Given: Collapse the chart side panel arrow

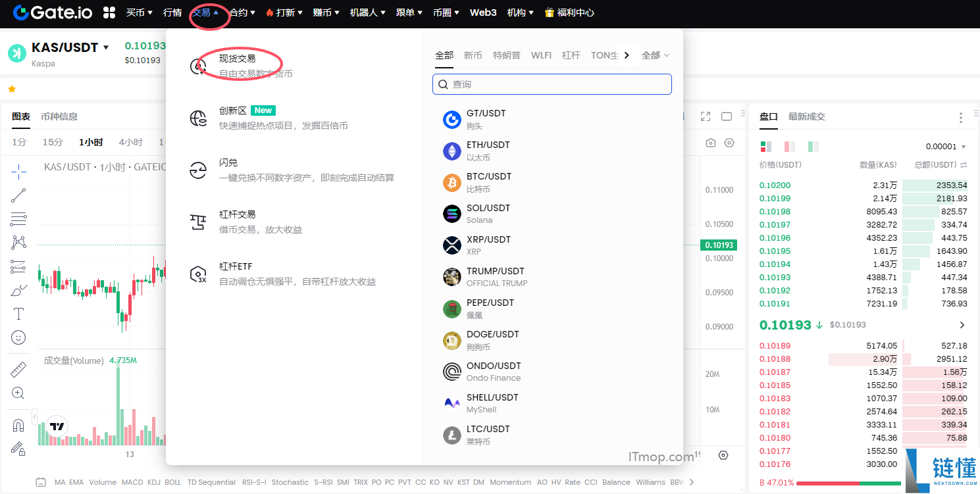Looking at the screenshot, I should [35, 415].
